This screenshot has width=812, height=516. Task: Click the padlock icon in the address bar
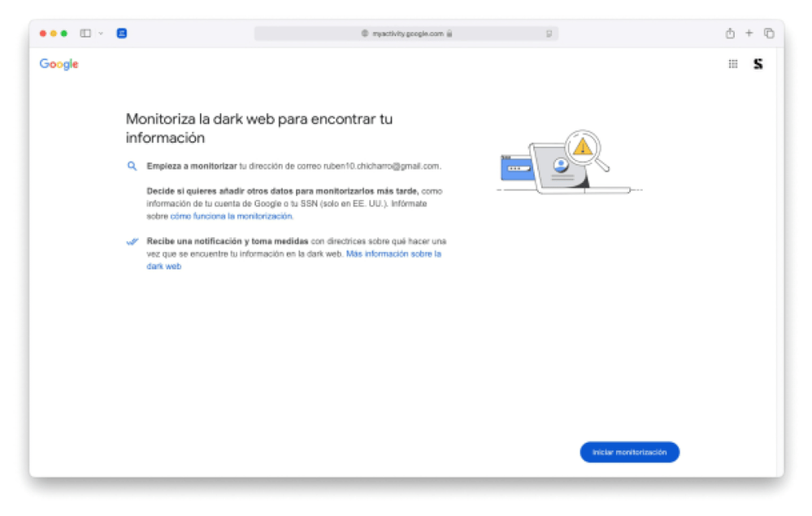tap(449, 34)
